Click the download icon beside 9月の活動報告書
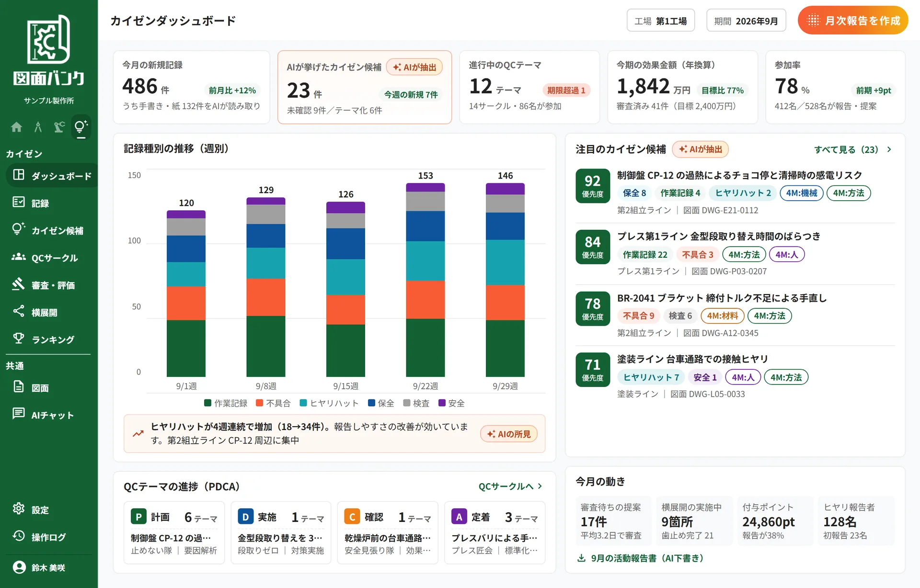920x588 pixels. [581, 558]
